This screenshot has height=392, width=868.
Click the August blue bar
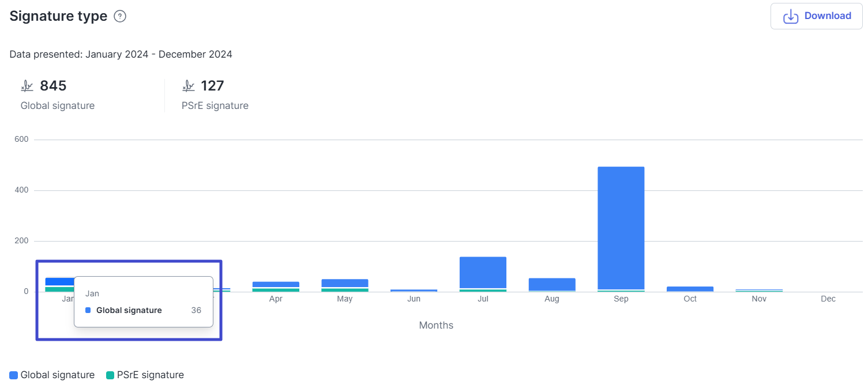click(x=552, y=284)
